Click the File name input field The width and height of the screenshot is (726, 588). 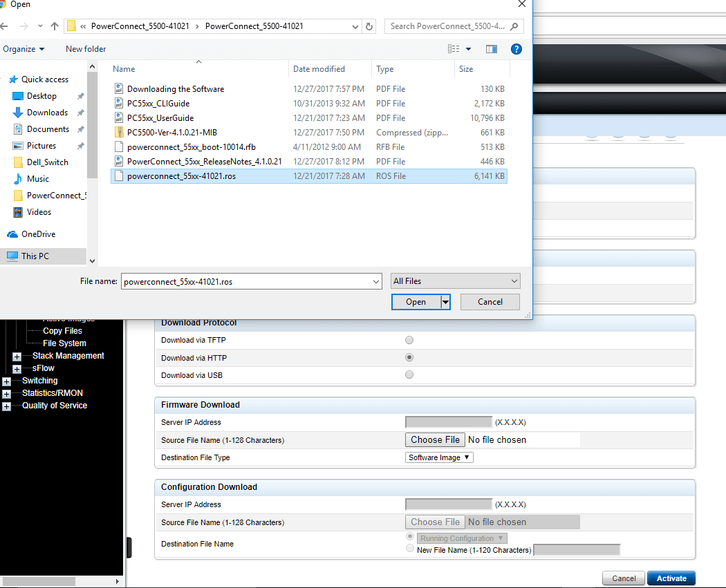(x=247, y=281)
